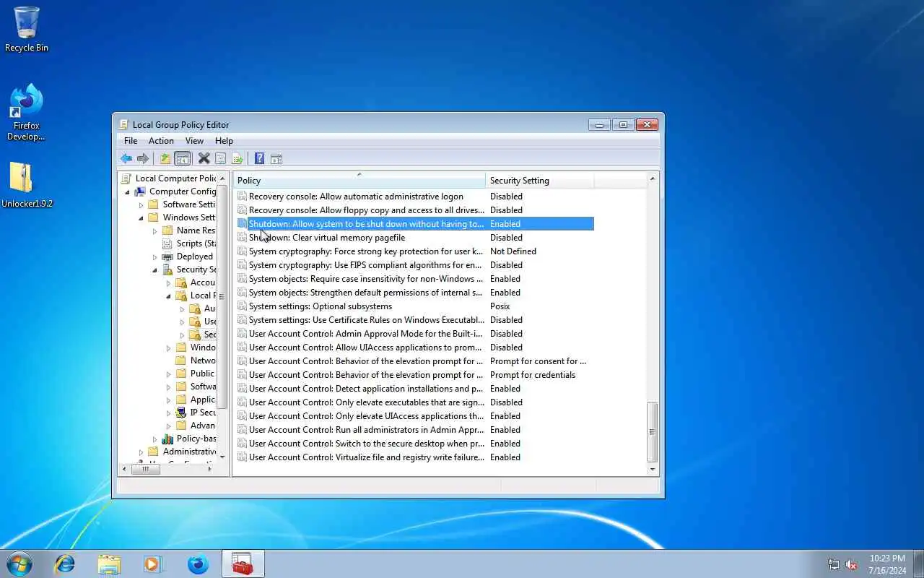Click the Export List toolbar icon

click(x=237, y=158)
